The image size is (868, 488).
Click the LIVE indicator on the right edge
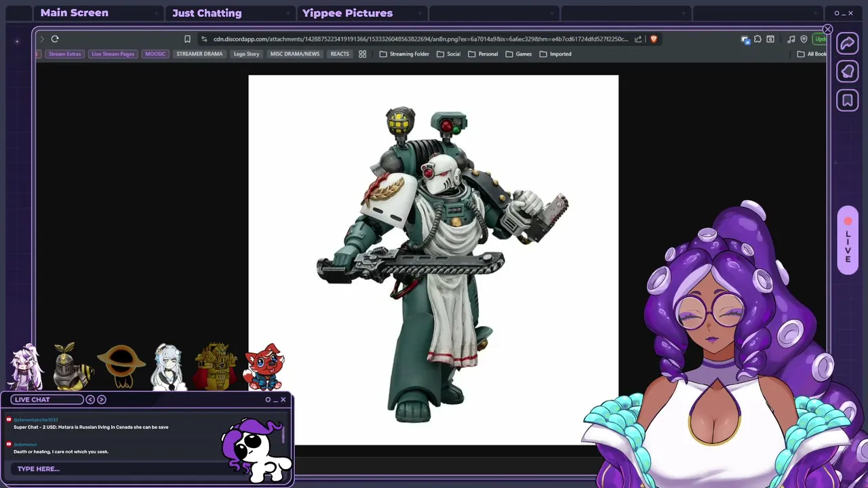point(848,241)
